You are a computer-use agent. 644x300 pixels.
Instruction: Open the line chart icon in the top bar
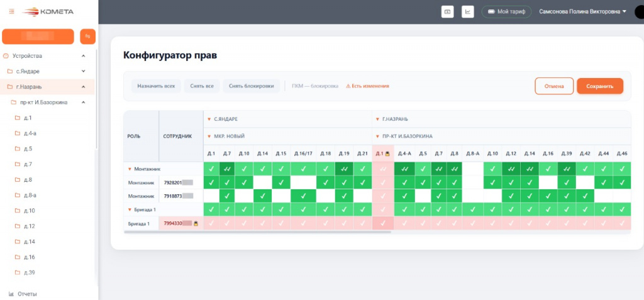point(468,12)
